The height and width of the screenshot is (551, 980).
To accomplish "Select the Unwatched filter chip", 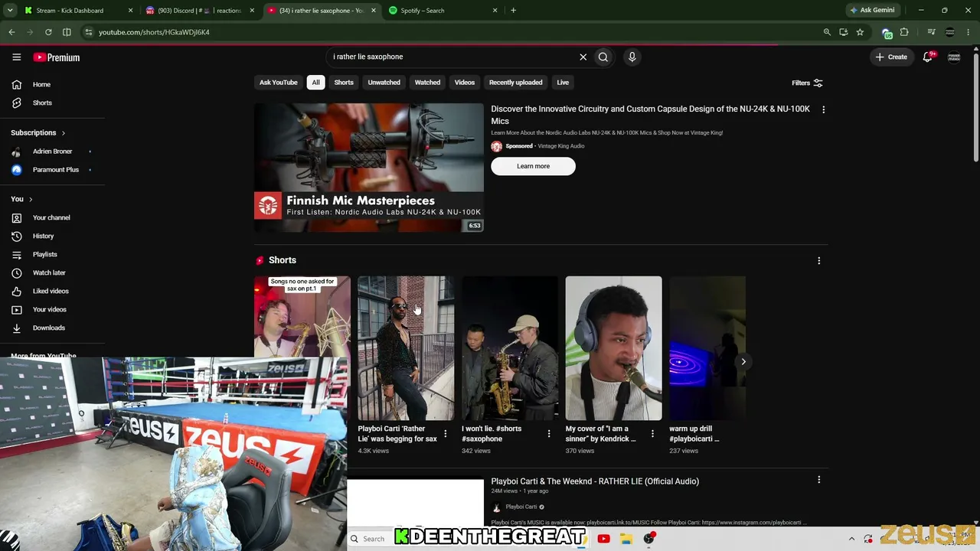I will pyautogui.click(x=384, y=83).
